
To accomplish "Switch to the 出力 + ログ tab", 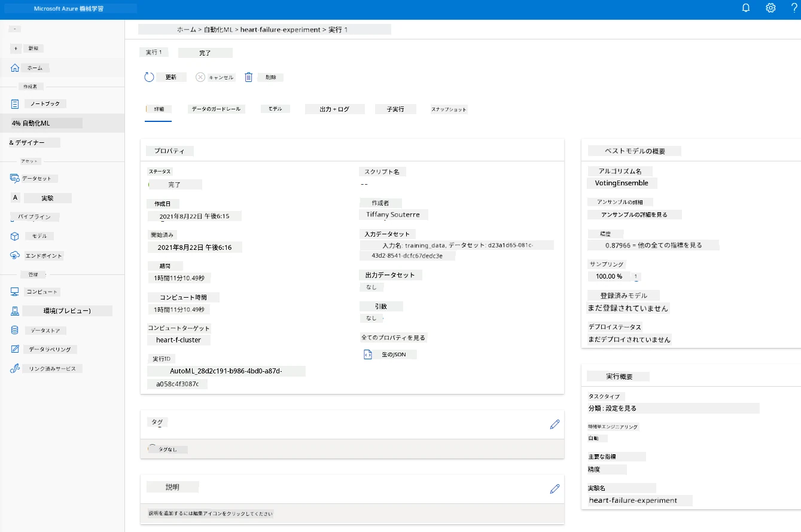I will pyautogui.click(x=335, y=109).
